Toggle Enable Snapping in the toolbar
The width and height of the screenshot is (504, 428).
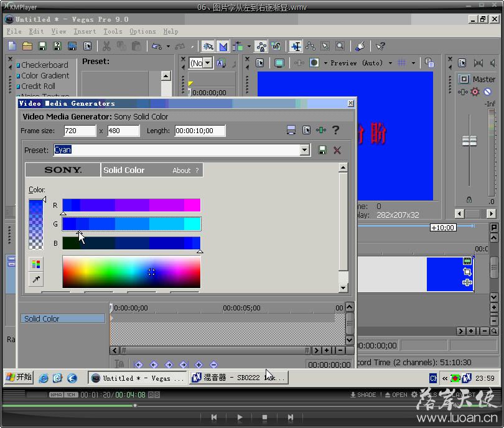[x=208, y=47]
